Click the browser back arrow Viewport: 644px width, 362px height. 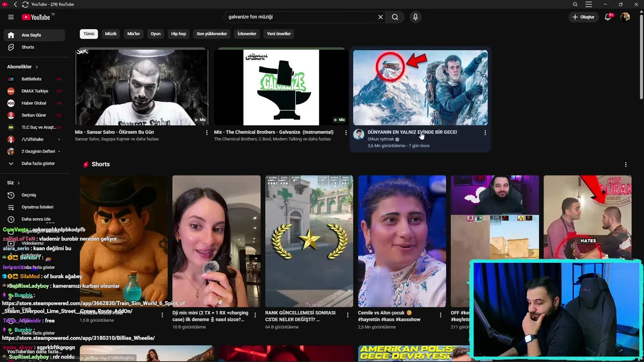(15, 4)
